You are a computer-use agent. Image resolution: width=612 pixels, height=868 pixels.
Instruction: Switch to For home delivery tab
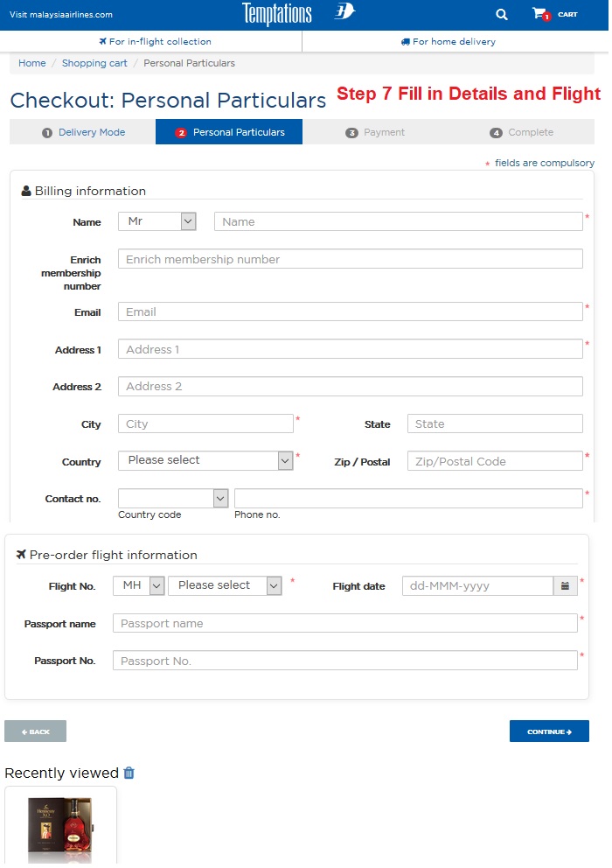coord(449,41)
